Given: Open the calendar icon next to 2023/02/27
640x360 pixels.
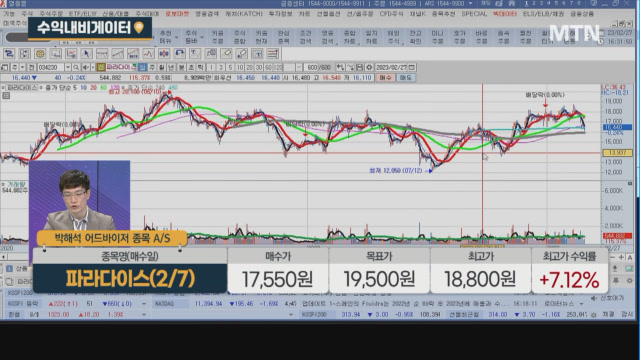Looking at the screenshot, I should tap(411, 67).
